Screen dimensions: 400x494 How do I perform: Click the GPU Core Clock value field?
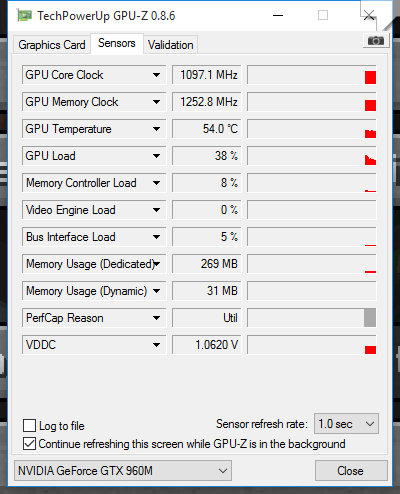pos(206,75)
